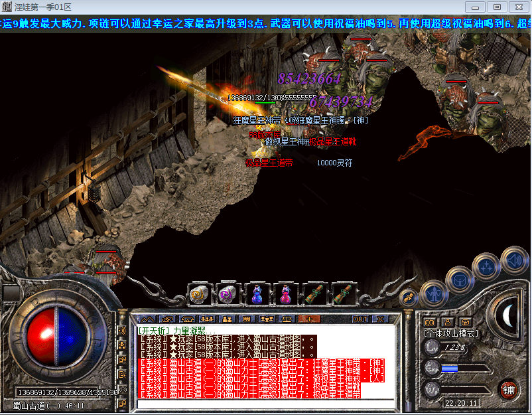Toggle sound with the speaker round button
Screen dimensions: 532x415
[515, 260]
